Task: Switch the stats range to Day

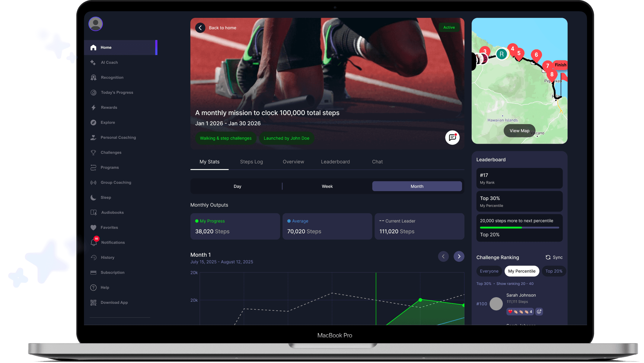Action: [x=237, y=186]
